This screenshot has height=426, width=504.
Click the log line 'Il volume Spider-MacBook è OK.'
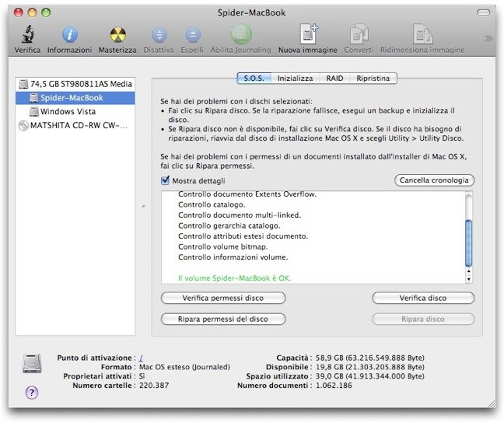(x=235, y=278)
